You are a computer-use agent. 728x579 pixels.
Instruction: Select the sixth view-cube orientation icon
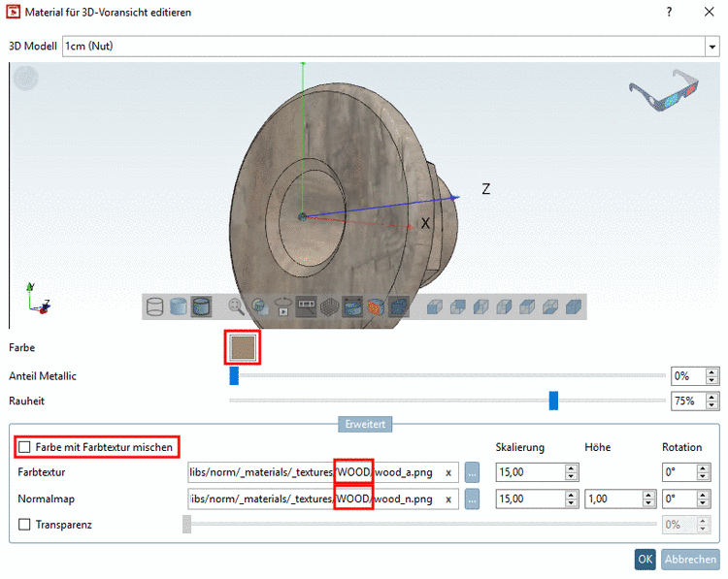pyautogui.click(x=550, y=307)
